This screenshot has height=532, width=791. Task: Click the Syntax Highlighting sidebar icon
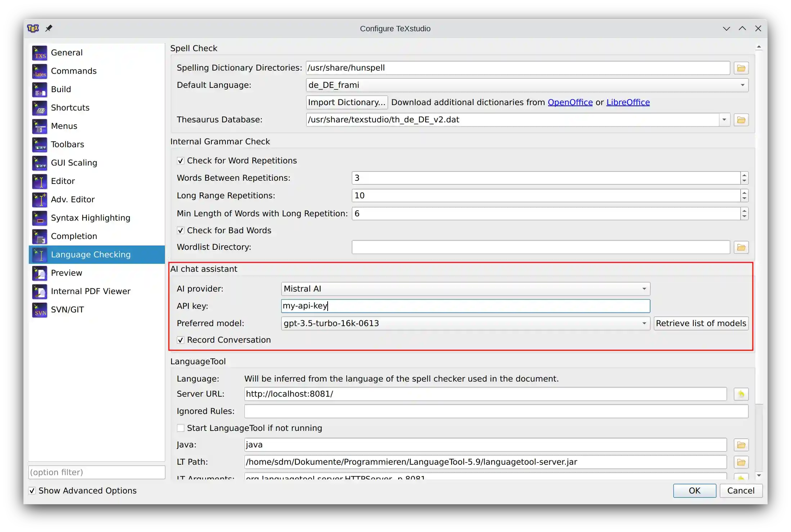coord(40,218)
